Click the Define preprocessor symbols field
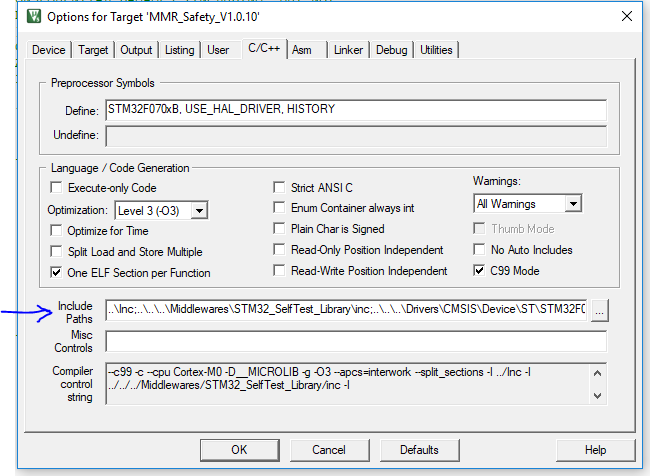Image resolution: width=650 pixels, height=476 pixels. click(x=356, y=109)
